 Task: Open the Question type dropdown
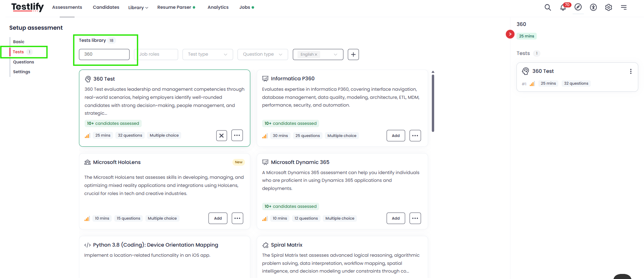[x=263, y=54]
